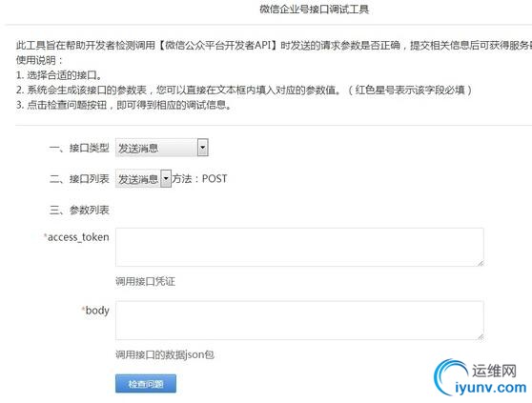Select instruction line 3. 点击检查问题按钮
The image size is (532, 403).
pos(124,105)
